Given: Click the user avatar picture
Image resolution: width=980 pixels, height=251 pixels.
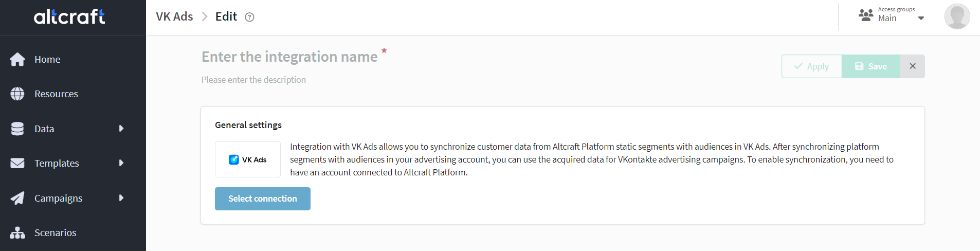Looking at the screenshot, I should click(x=957, y=16).
